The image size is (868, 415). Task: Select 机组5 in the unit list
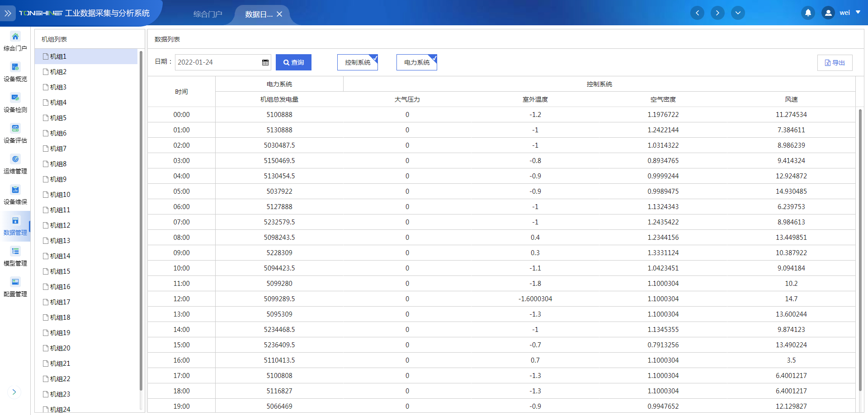pos(58,118)
